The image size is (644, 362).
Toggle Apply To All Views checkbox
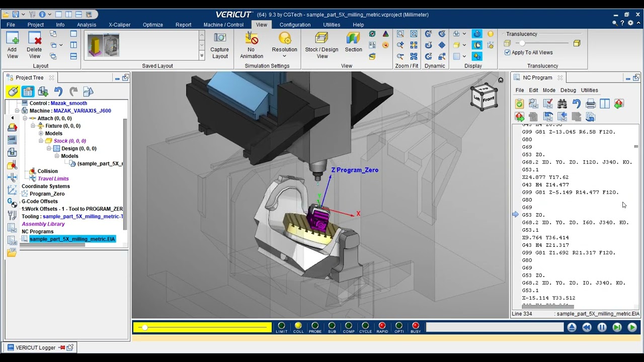click(x=507, y=52)
